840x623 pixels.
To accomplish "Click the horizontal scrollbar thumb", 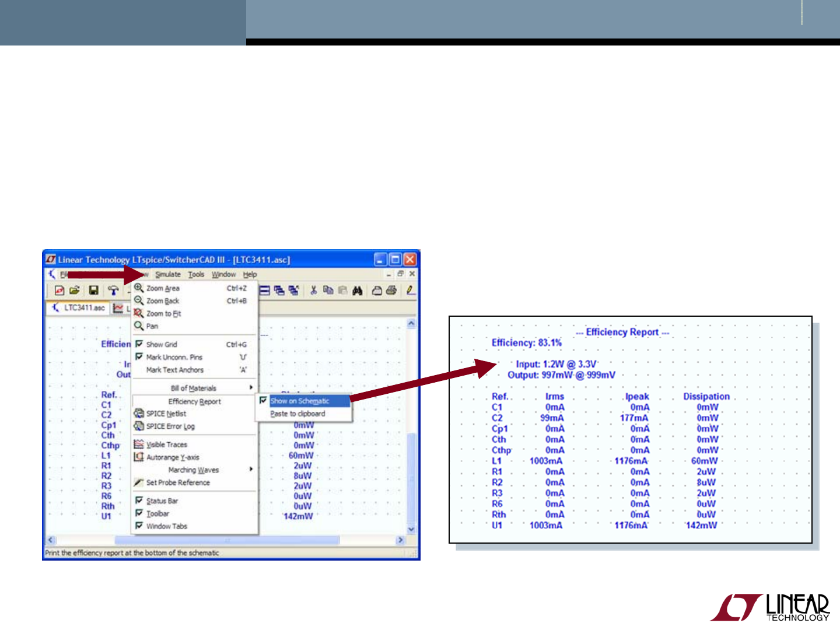I will coord(227,540).
